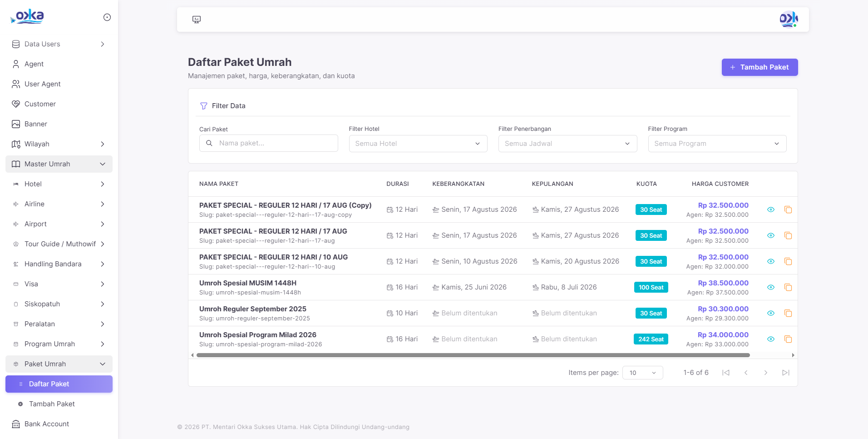Screen dimensions: 868x439
Task: Duplicate the 17 AUG (Copy) package
Action: pyautogui.click(x=788, y=210)
